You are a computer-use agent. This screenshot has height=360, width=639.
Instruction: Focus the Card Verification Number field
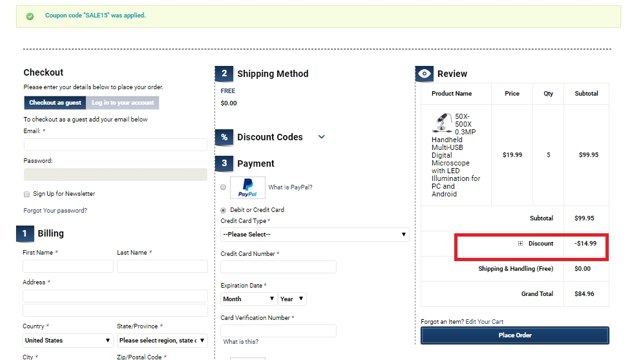[278, 331]
